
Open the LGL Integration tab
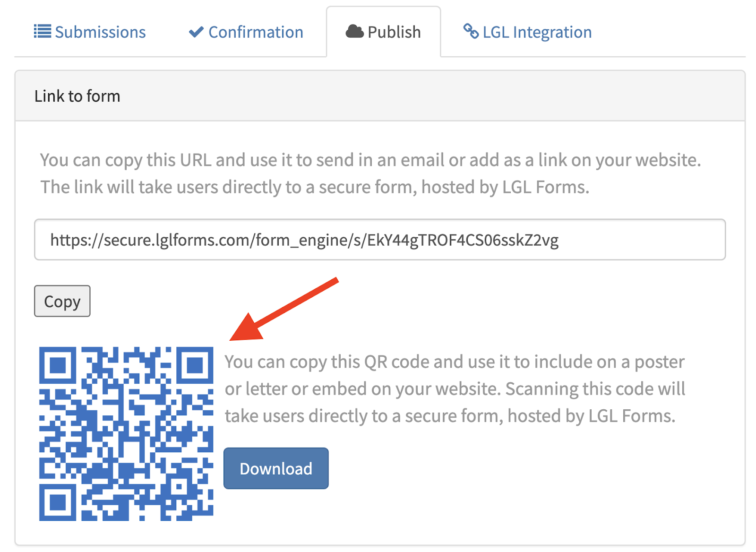[x=527, y=32]
